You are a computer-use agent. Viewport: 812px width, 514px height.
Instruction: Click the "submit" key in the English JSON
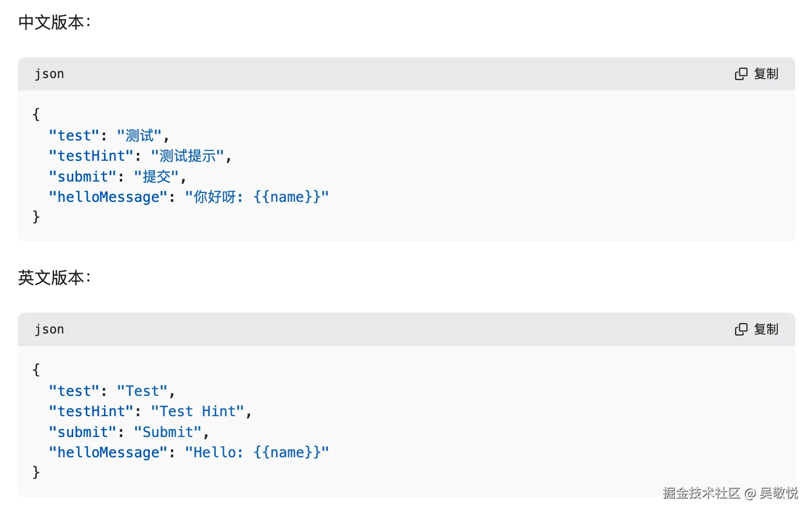(83, 432)
